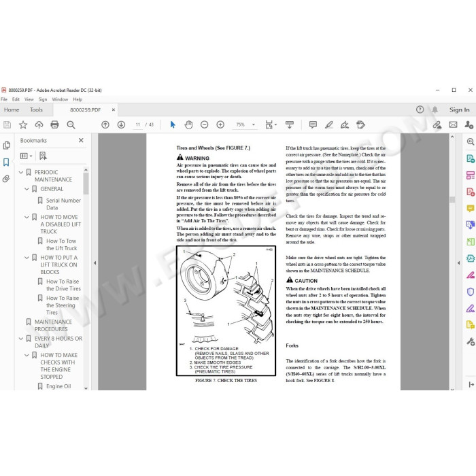Open the stamp tool icon
The width and height of the screenshot is (476, 476).
[x=360, y=124]
